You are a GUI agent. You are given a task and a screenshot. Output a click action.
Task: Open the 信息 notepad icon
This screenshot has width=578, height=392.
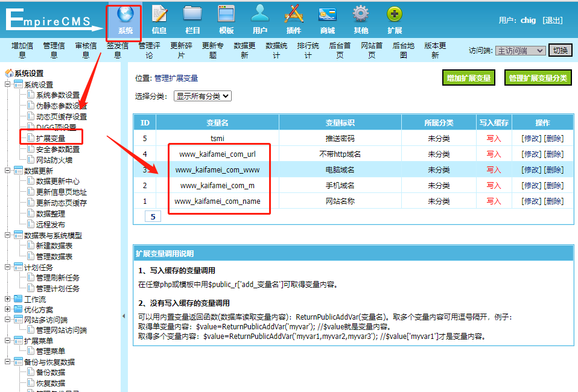(x=159, y=14)
